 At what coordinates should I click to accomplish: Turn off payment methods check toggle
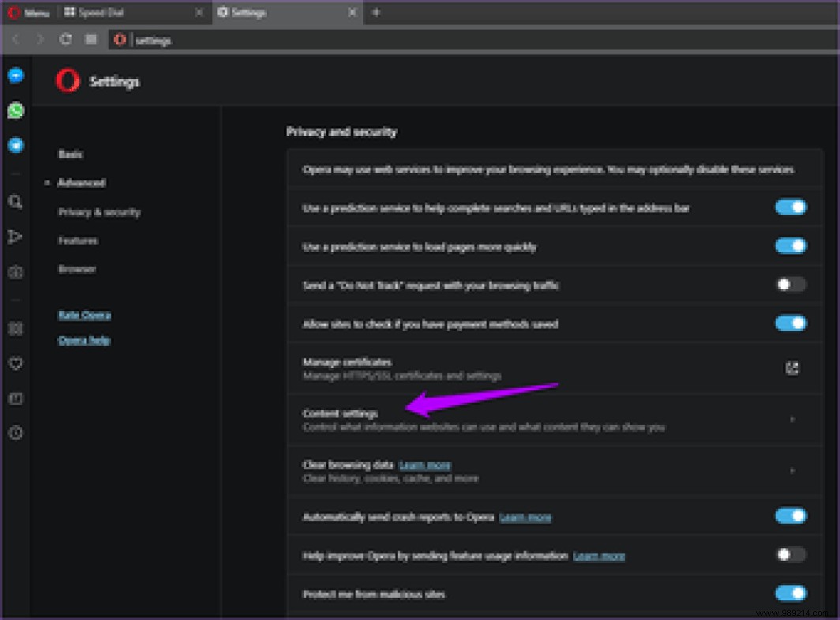[x=790, y=323]
